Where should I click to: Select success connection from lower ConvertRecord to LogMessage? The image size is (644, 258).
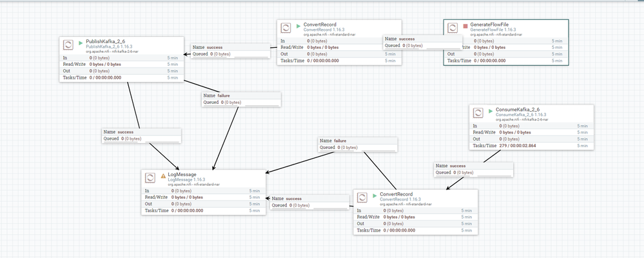[310, 202]
